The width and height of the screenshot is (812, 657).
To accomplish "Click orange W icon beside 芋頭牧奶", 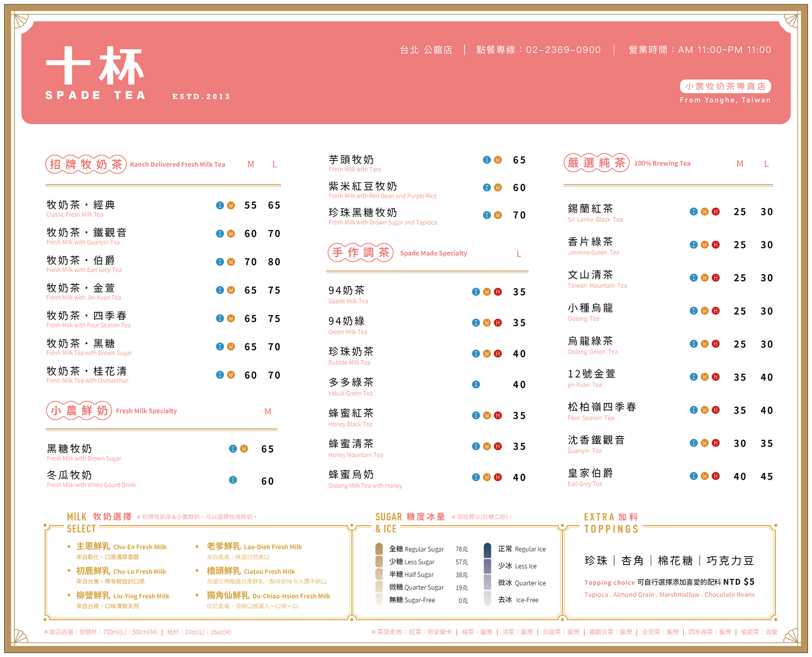I will [498, 160].
